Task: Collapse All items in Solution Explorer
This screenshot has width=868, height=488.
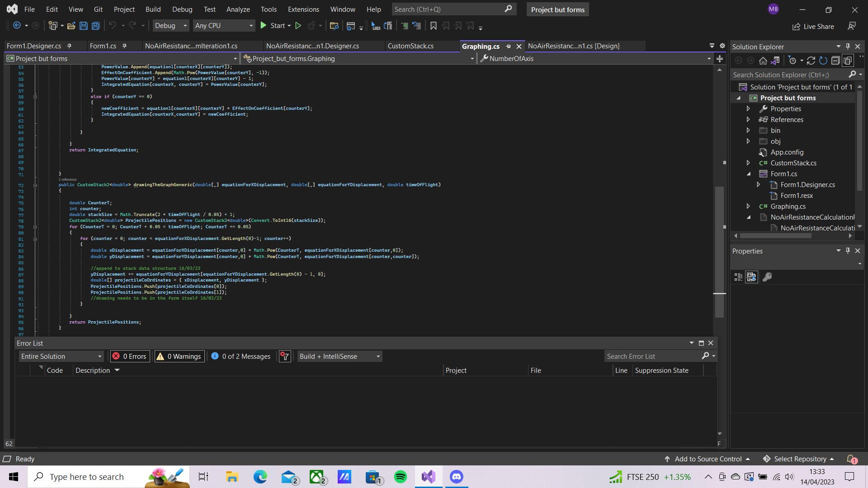Action: (x=836, y=60)
